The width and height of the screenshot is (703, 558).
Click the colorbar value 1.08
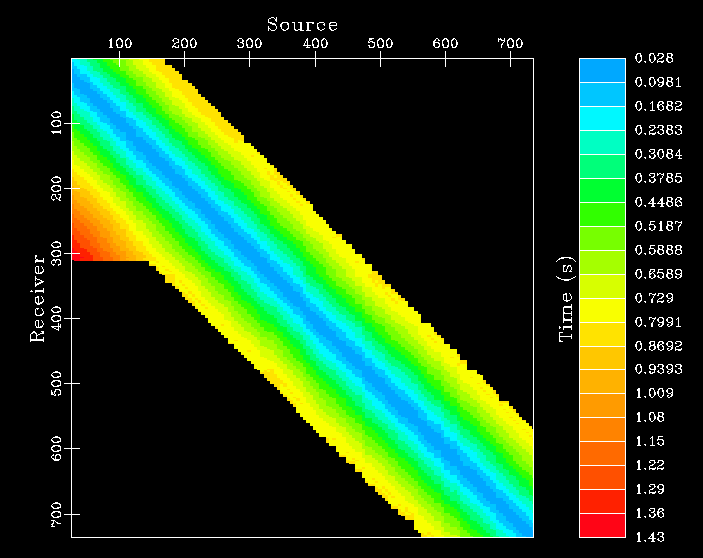coord(650,417)
